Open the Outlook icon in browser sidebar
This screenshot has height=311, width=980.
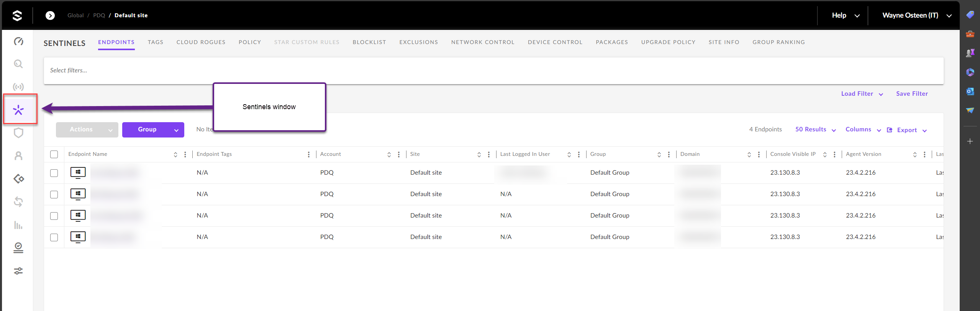[970, 92]
